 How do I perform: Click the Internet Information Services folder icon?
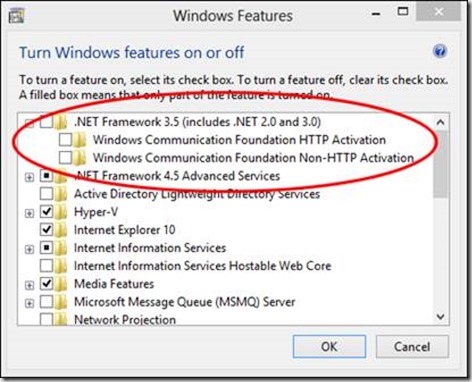pyautogui.click(x=60, y=248)
